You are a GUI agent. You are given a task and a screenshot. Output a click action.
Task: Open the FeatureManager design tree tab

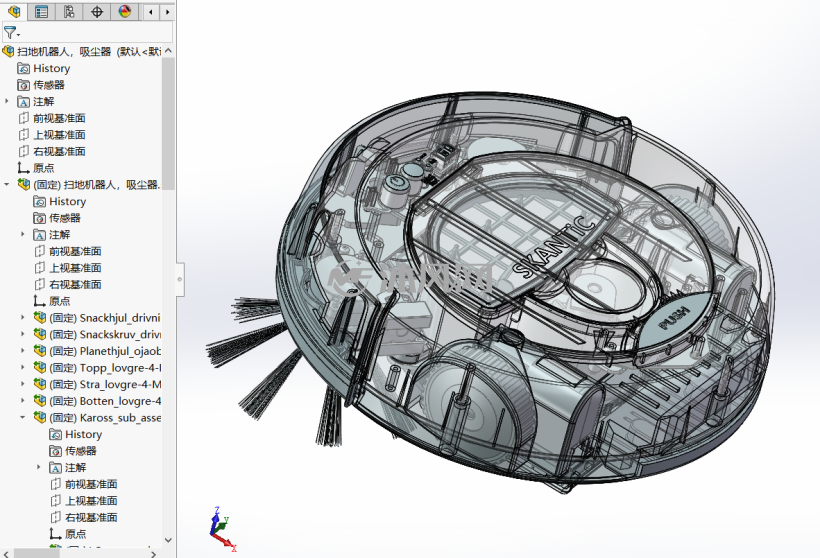[x=14, y=12]
